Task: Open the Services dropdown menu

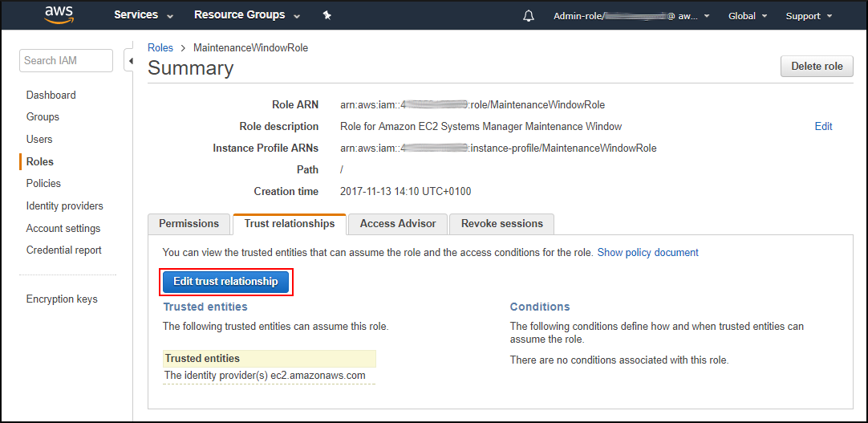Action: [144, 15]
